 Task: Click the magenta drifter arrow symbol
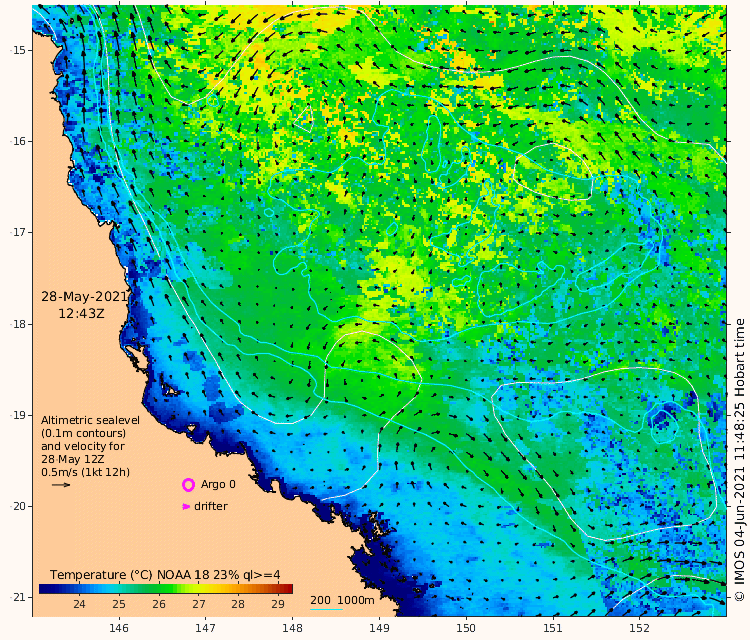(186, 507)
